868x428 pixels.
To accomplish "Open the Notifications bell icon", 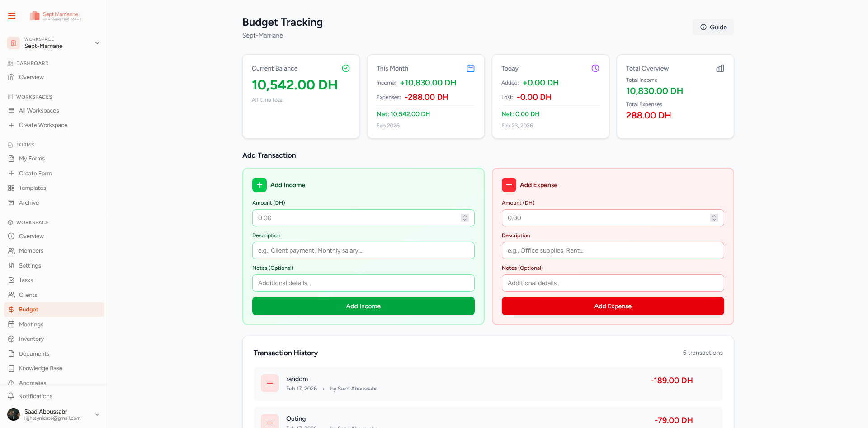I will pyautogui.click(x=11, y=396).
